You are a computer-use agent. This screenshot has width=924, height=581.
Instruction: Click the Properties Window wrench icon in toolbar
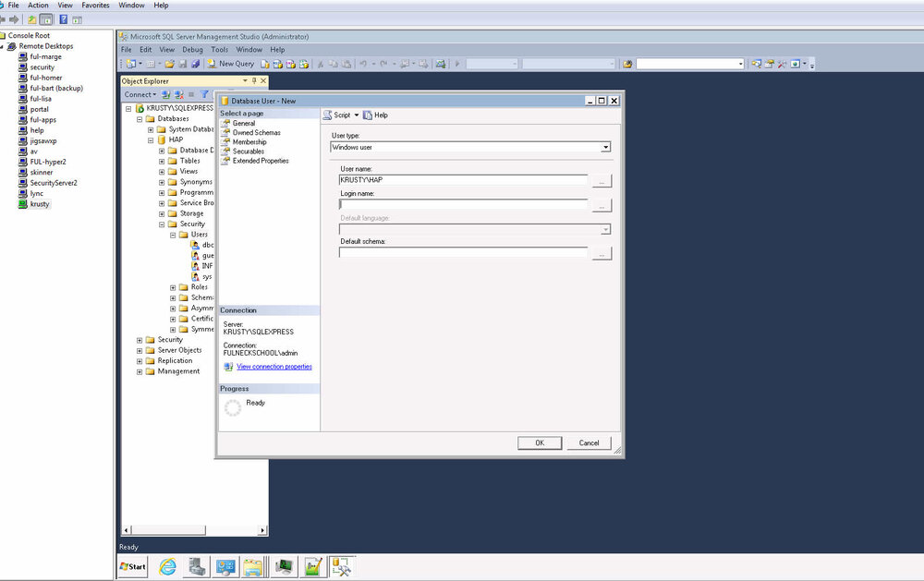point(782,64)
